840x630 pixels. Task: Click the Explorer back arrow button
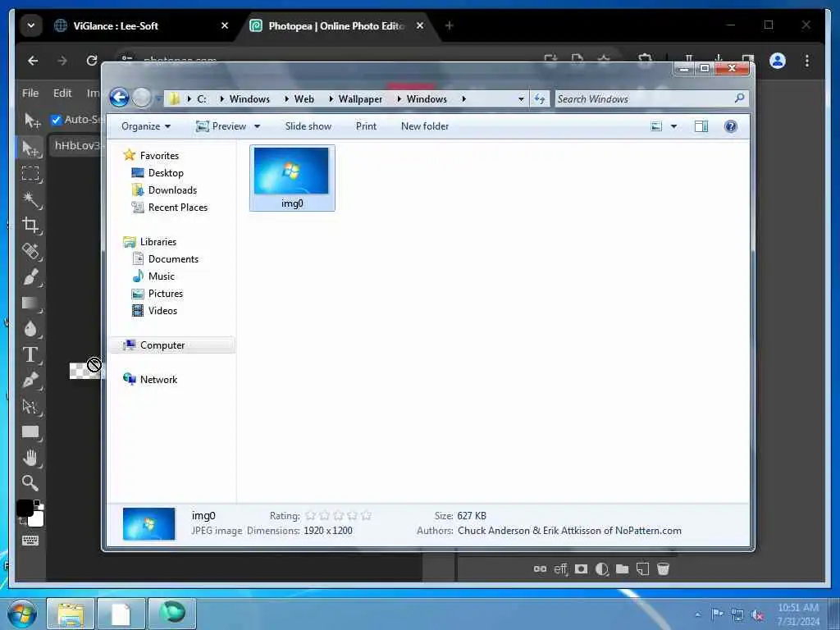click(x=120, y=98)
